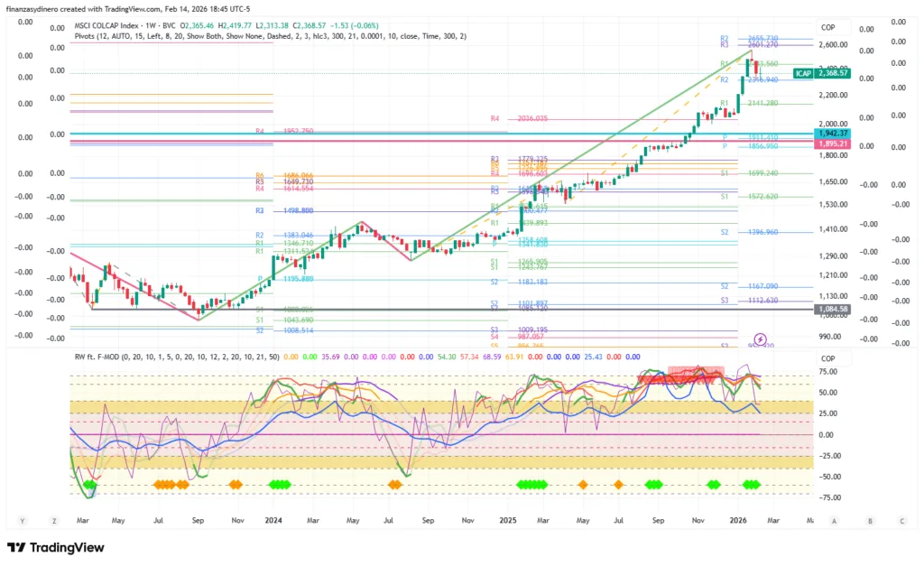This screenshot has height=566, width=924.
Task: Click the circled B icon on time axis
Action: [x=869, y=521]
